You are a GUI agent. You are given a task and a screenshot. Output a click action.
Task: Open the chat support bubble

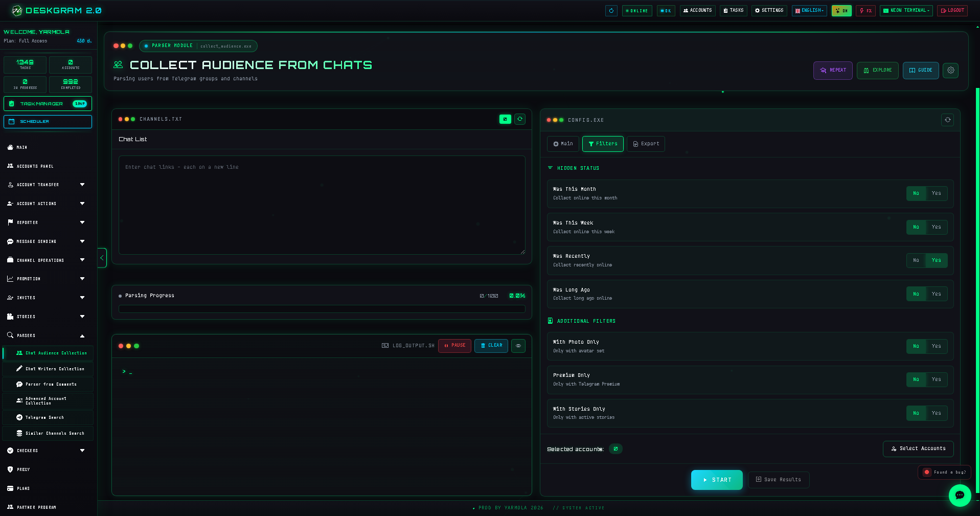pos(960,495)
